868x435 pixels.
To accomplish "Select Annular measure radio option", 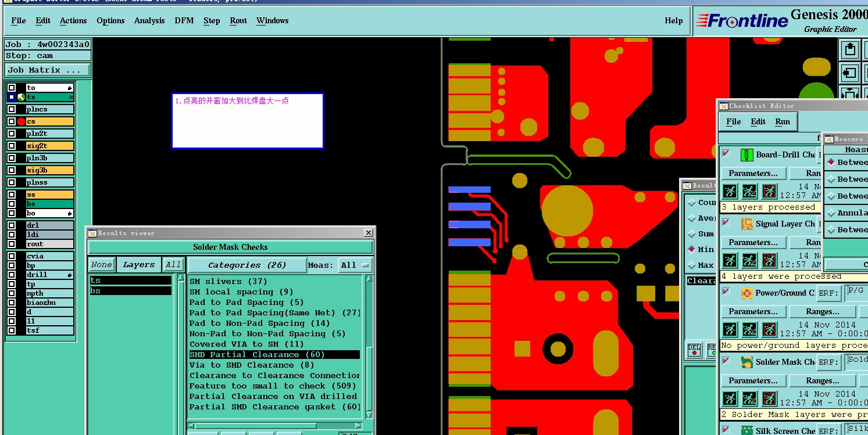I will click(831, 213).
